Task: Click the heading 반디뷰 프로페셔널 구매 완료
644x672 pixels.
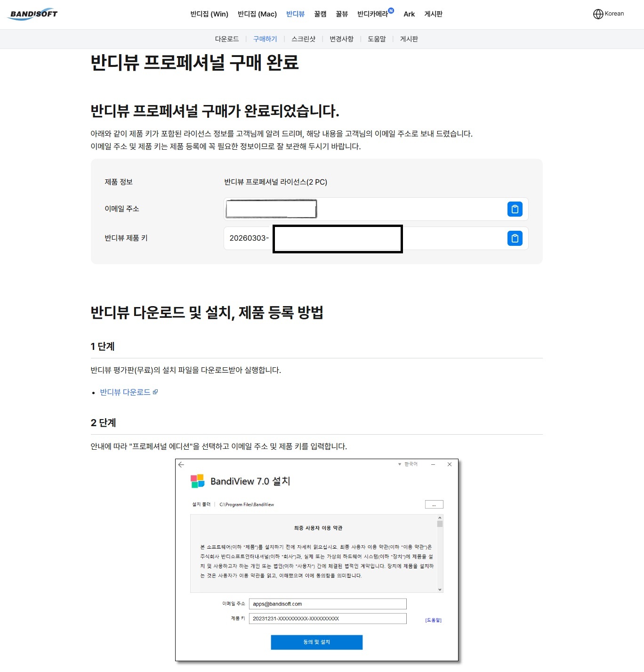Action: click(x=194, y=62)
